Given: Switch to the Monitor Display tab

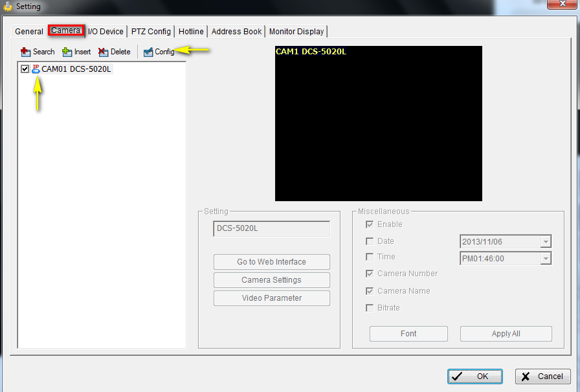Looking at the screenshot, I should [x=296, y=32].
